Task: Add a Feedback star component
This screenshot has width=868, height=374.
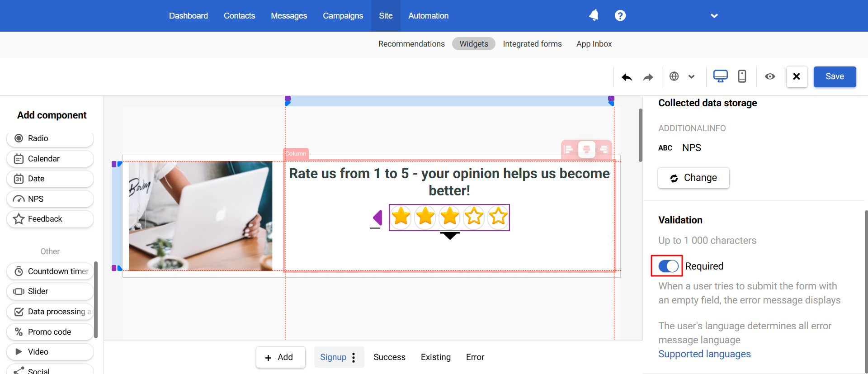Action: pos(50,219)
